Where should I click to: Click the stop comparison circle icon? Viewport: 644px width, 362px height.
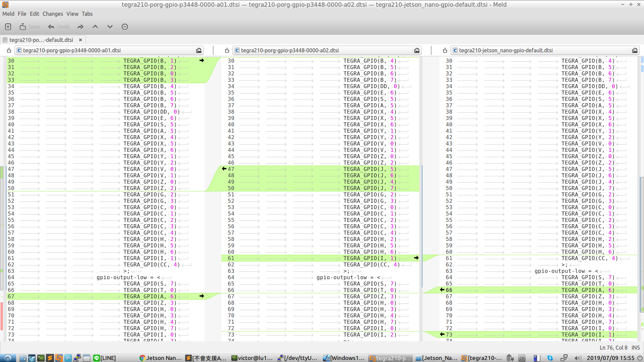tap(125, 27)
